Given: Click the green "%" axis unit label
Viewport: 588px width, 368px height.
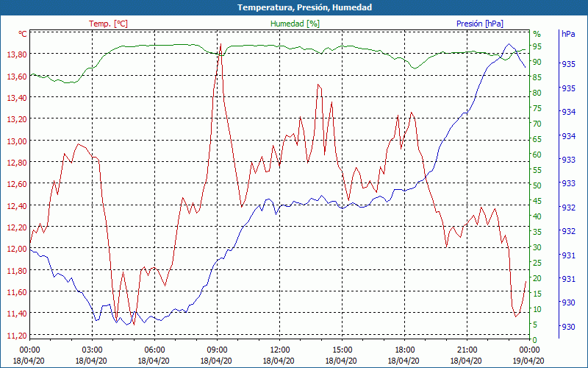Looking at the screenshot, I should (x=537, y=34).
